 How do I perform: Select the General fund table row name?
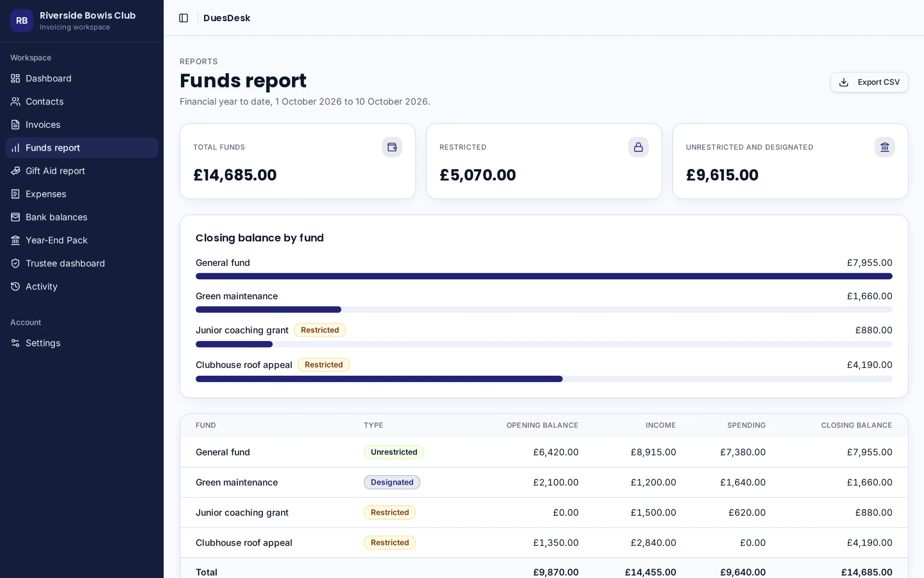tap(223, 452)
